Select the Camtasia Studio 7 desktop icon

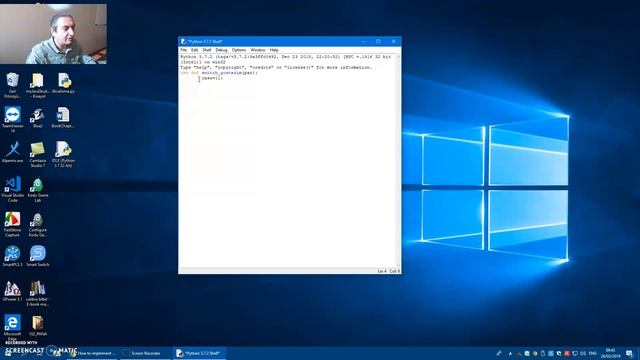(x=38, y=155)
